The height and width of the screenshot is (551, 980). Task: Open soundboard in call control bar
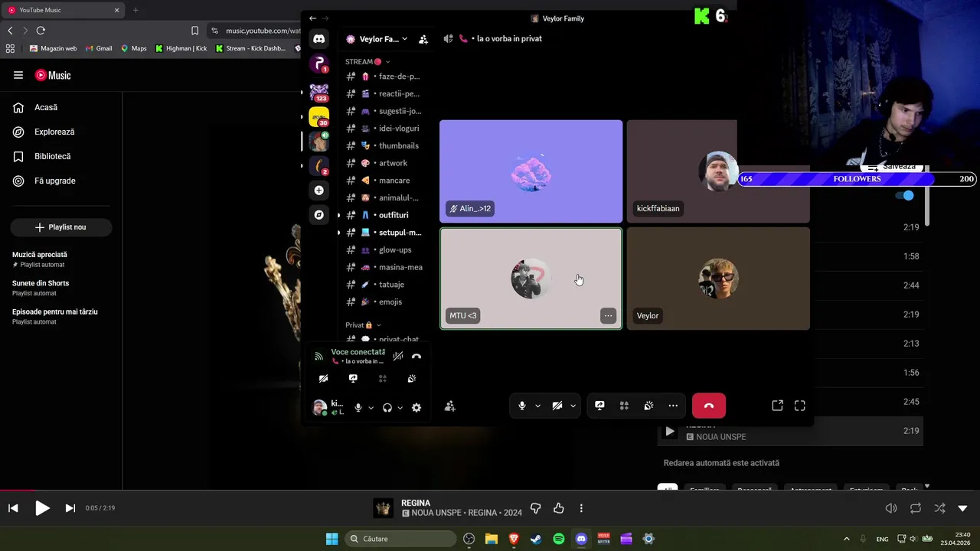pyautogui.click(x=648, y=406)
